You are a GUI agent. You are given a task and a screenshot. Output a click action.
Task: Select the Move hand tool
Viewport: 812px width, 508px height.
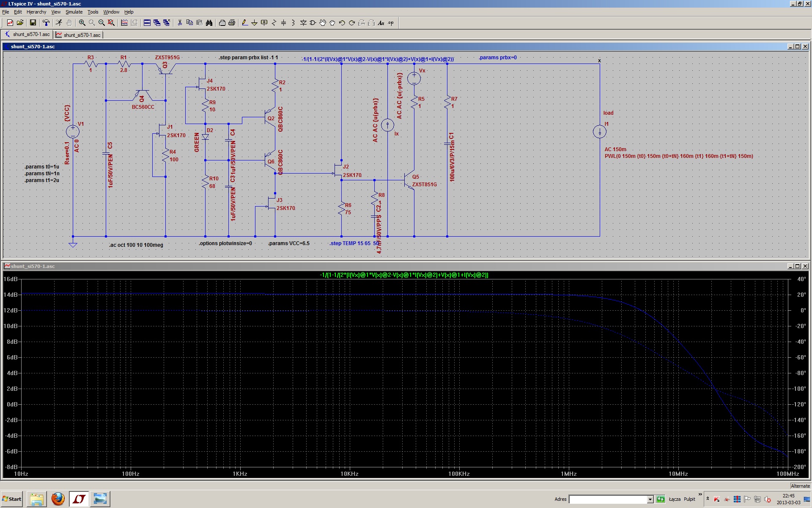pos(323,23)
